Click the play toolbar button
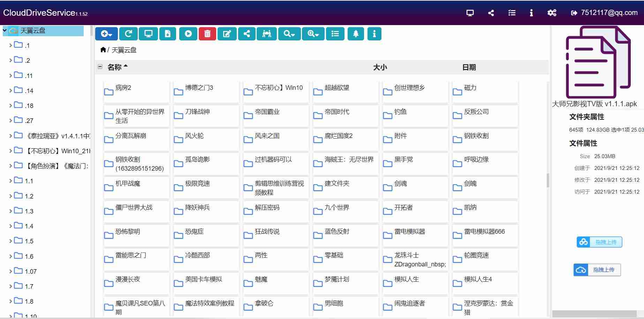The height and width of the screenshot is (319, 644). [188, 34]
